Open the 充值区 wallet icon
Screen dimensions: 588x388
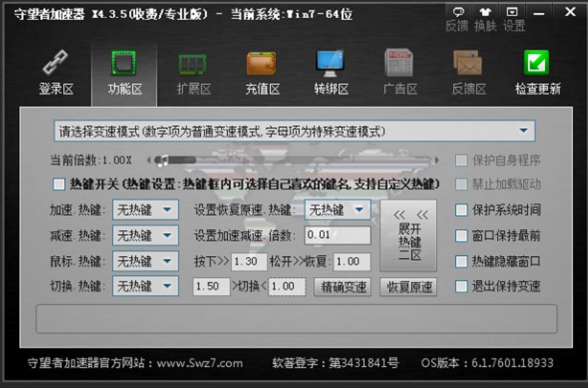pyautogui.click(x=262, y=64)
